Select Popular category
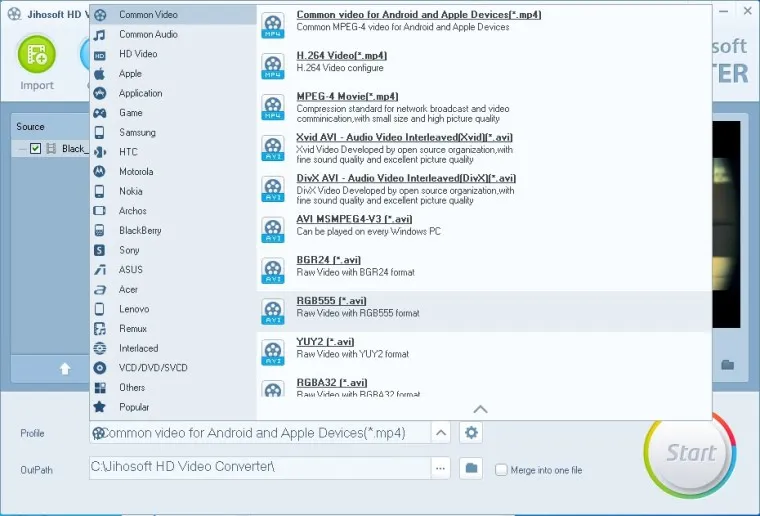This screenshot has width=760, height=516. (x=174, y=407)
